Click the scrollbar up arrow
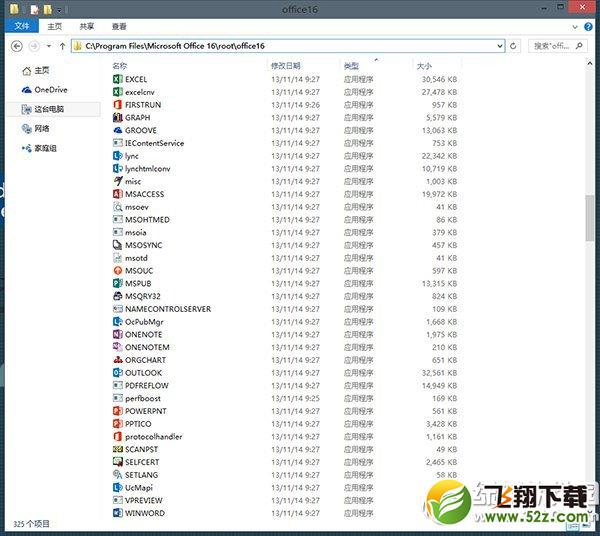 tap(589, 64)
